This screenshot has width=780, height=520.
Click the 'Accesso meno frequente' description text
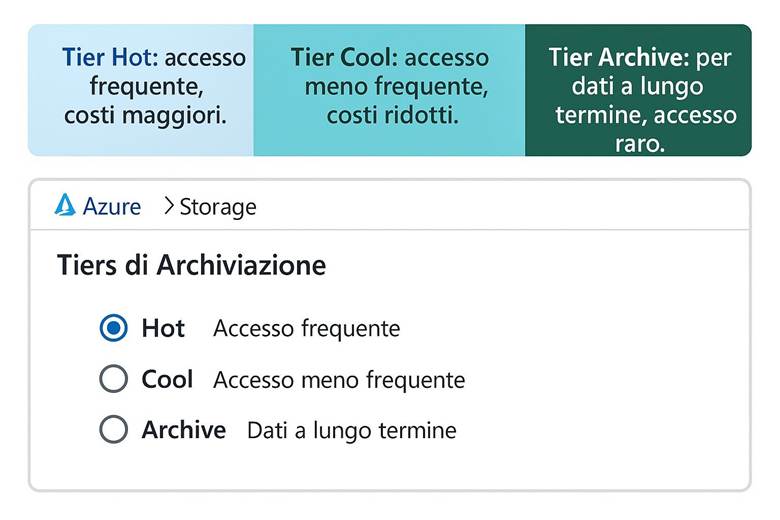click(339, 380)
